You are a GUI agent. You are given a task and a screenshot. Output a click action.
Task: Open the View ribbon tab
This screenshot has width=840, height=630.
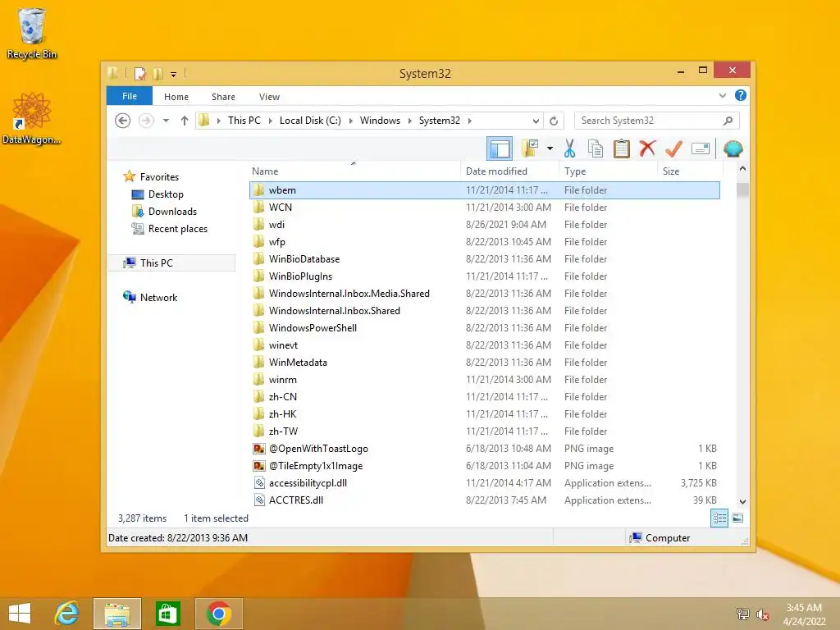(x=269, y=97)
